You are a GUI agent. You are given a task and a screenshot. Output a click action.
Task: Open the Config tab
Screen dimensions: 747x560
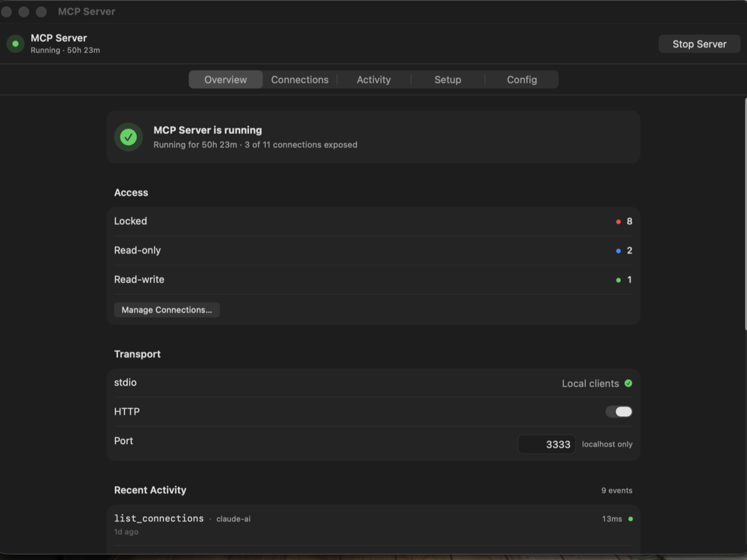click(x=522, y=80)
